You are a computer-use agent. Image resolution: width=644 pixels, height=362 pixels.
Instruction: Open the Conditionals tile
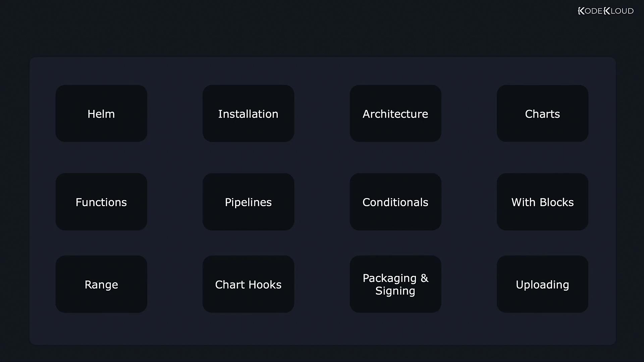click(395, 202)
